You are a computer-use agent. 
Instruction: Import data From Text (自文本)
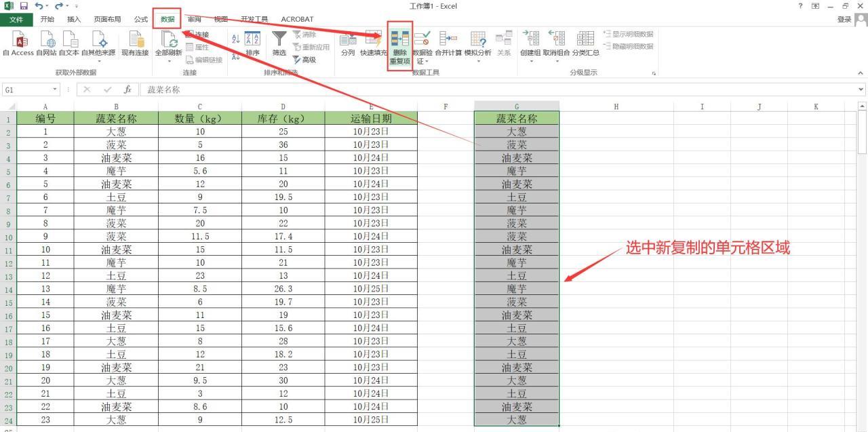[x=69, y=45]
